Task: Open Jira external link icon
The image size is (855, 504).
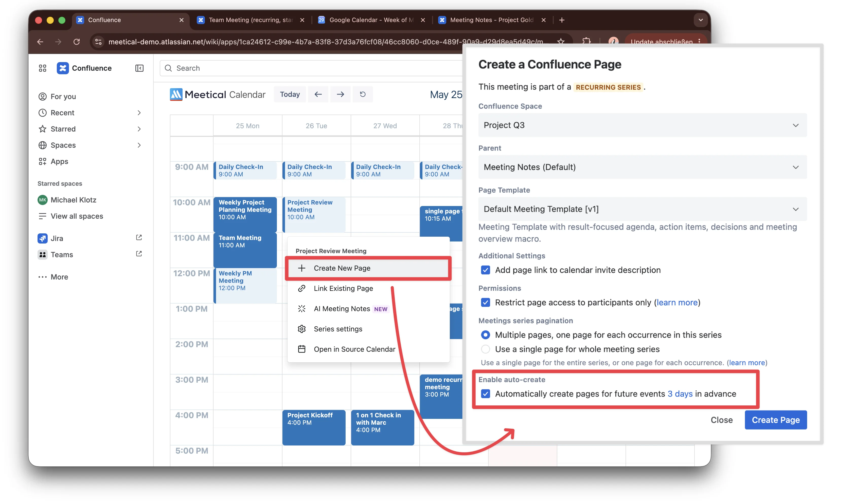Action: pos(139,238)
